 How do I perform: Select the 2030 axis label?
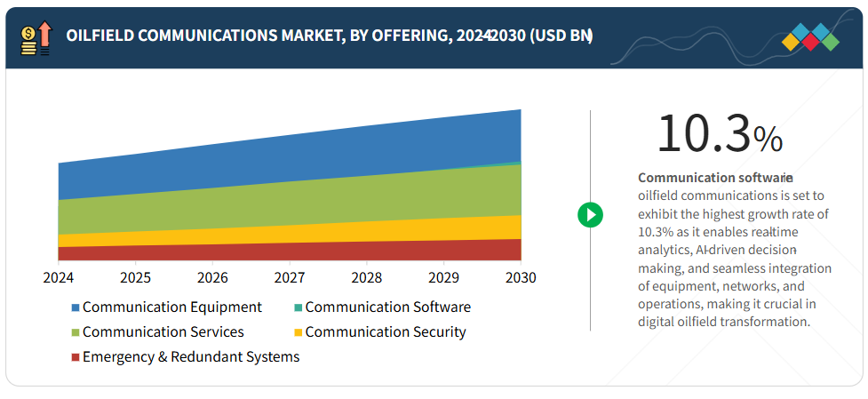click(521, 277)
